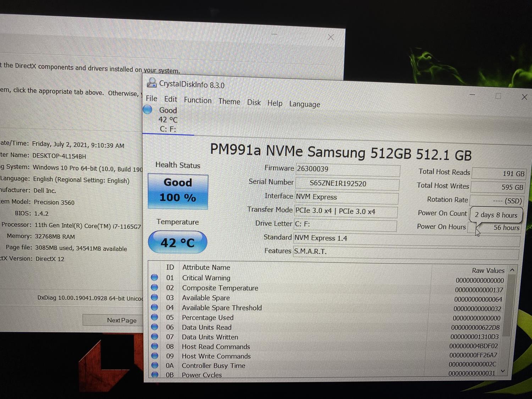Click the ID column header

tap(170, 267)
